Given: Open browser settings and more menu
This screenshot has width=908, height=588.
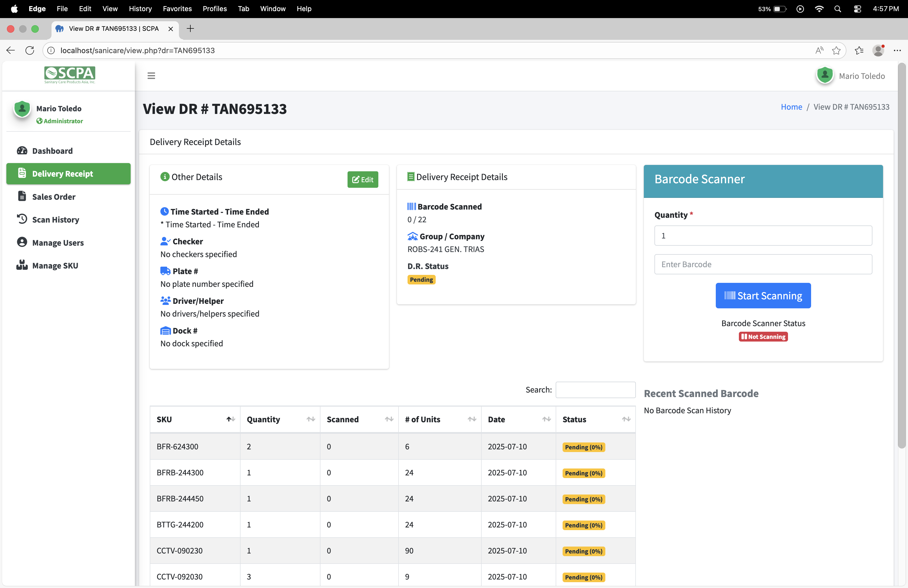Looking at the screenshot, I should [x=897, y=50].
